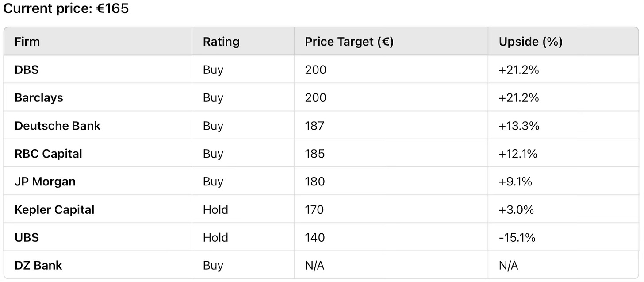644x282 pixels.
Task: Click the Upside (%) column header
Action: pos(530,42)
